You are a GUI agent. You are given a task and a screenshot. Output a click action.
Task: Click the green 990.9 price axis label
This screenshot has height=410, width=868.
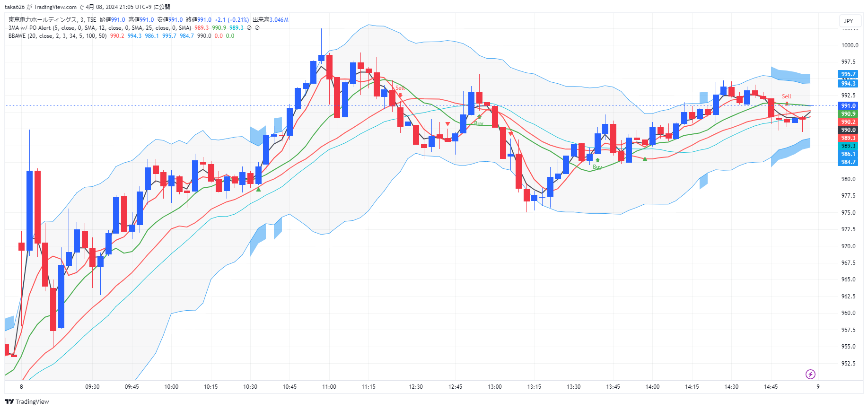tap(848, 114)
